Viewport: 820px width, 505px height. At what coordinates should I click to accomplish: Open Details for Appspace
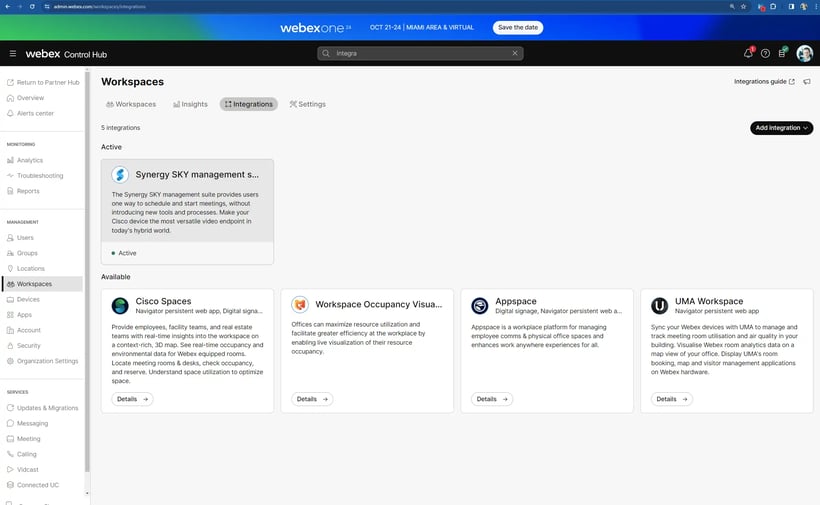click(492, 399)
